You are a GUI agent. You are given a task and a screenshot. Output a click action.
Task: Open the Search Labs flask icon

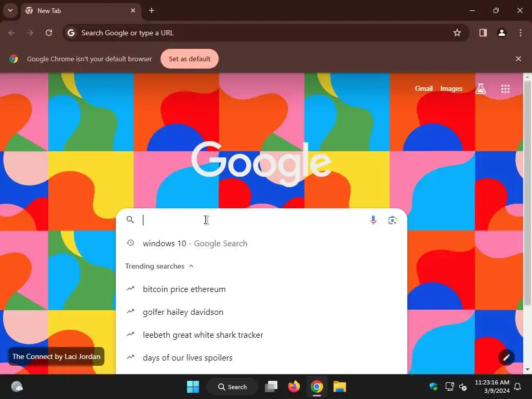(481, 89)
